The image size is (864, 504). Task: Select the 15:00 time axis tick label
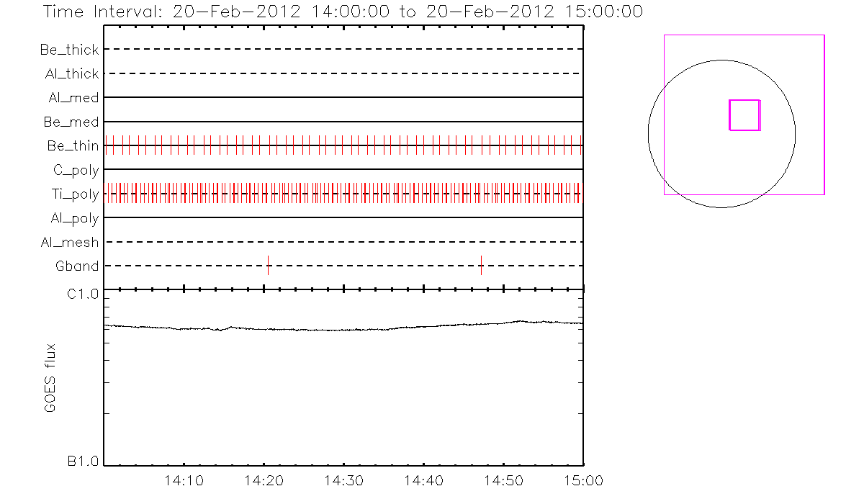click(582, 480)
